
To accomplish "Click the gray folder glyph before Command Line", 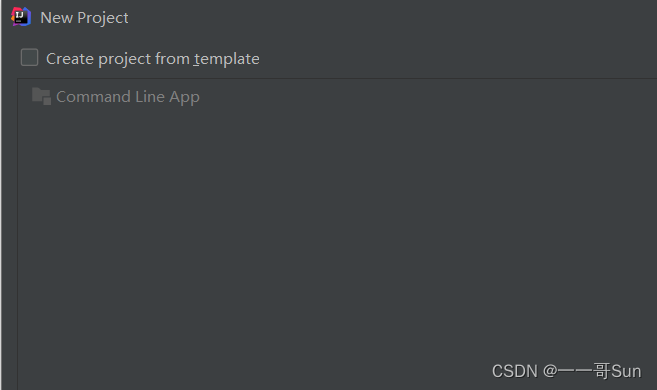I will [41, 96].
